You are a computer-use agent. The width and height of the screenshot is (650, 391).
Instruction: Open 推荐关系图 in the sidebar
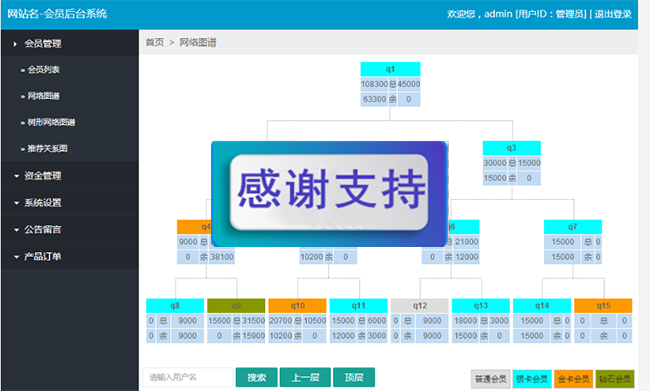(x=47, y=148)
